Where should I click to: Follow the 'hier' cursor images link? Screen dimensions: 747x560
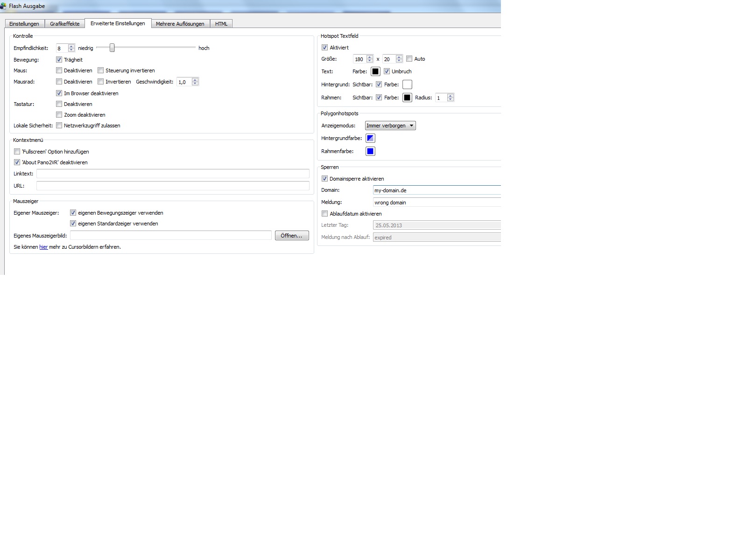(x=43, y=247)
